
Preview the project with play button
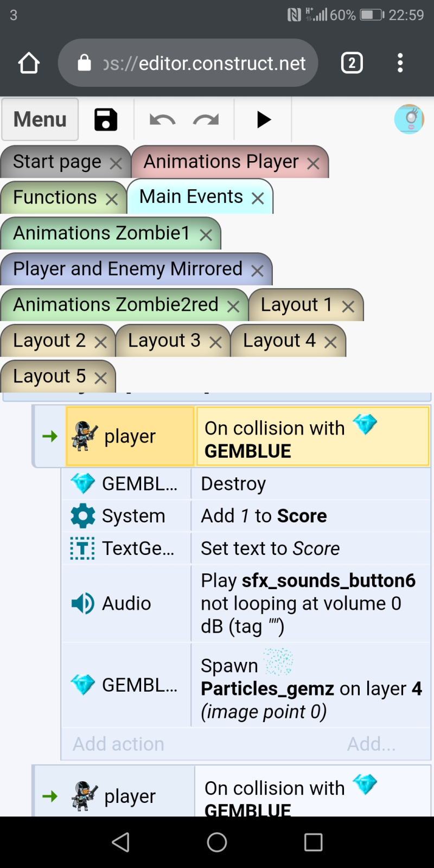[264, 119]
